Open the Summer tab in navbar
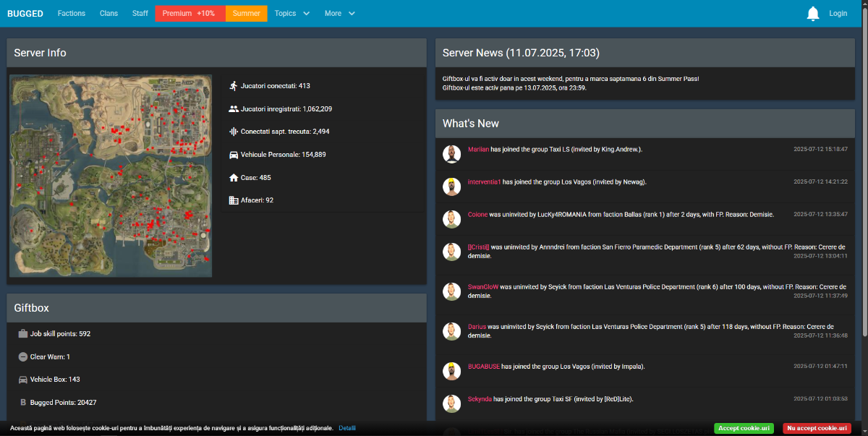Screen dimensions: 868x436 coord(246,14)
